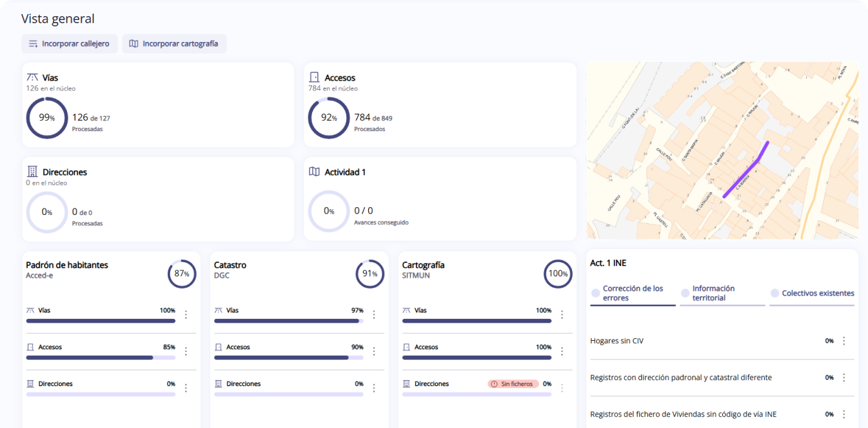This screenshot has height=428, width=868.
Task: Select the Corrección de los errores tab
Action: point(633,293)
